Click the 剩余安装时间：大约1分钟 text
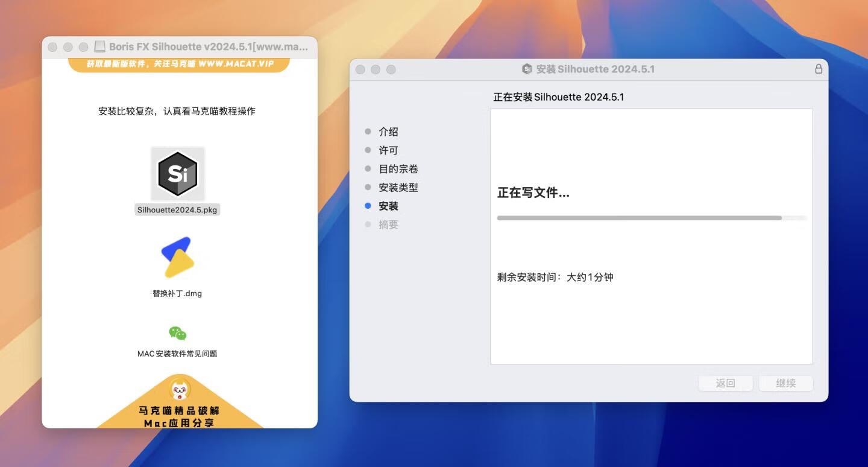The width and height of the screenshot is (868, 467). (555, 278)
